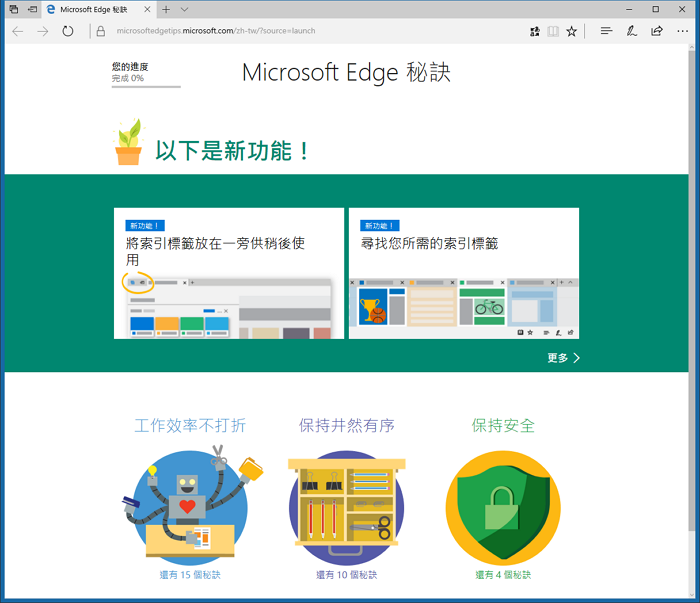Go back to the previous page
This screenshot has width=700, height=603.
point(18,31)
